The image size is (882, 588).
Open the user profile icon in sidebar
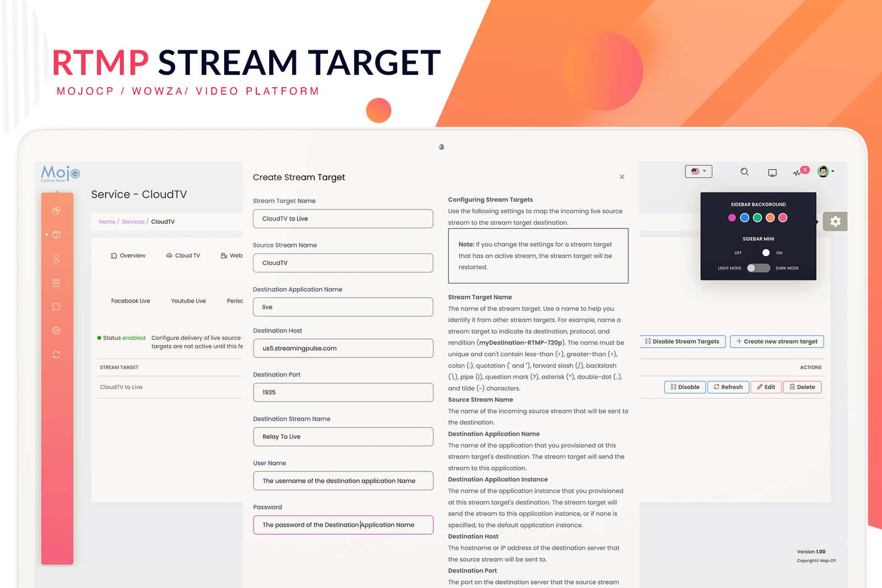(56, 259)
